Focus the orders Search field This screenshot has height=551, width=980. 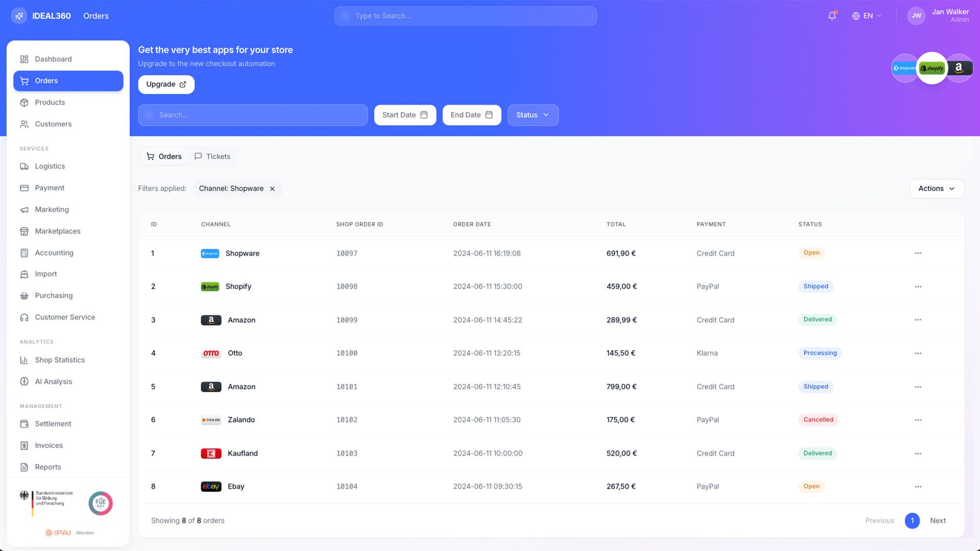coord(253,115)
